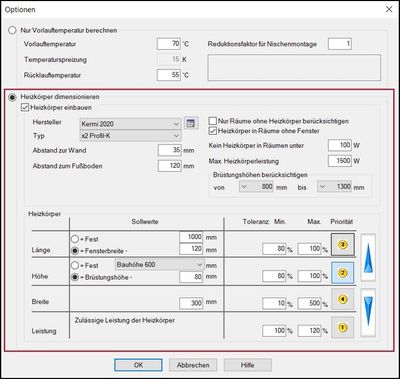Click Vorlauftemperatur field with 70
Screen dimensions: 400x379
[x=169, y=44]
